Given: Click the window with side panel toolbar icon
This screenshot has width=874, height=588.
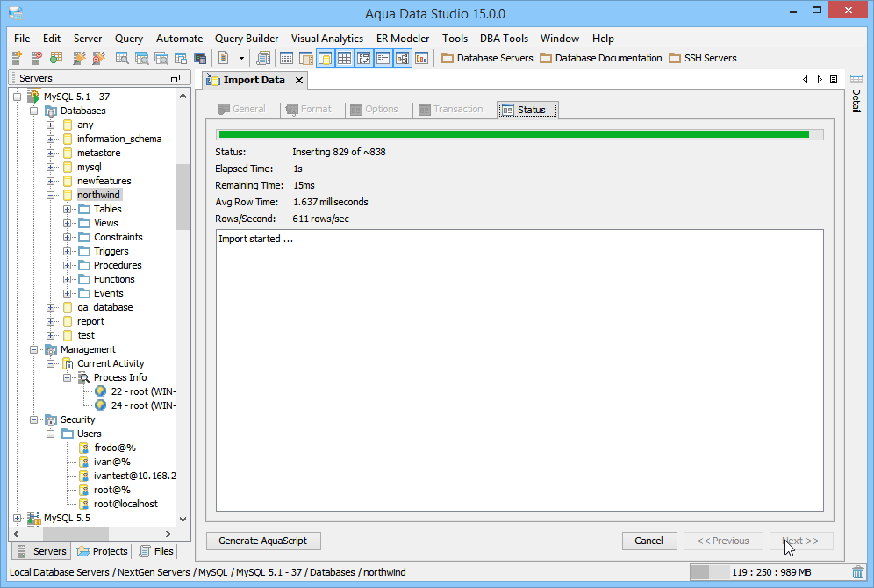Looking at the screenshot, I should pos(305,57).
